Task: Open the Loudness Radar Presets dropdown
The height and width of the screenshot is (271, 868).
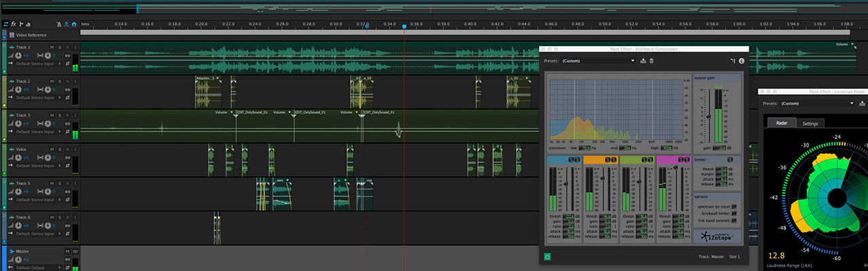Action: pyautogui.click(x=817, y=104)
